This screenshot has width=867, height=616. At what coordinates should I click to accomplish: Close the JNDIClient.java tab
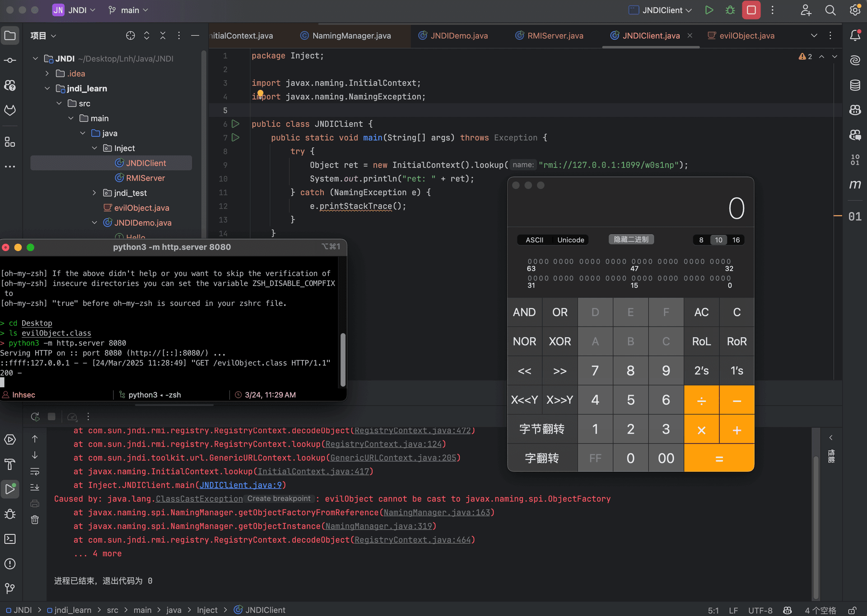[690, 36]
